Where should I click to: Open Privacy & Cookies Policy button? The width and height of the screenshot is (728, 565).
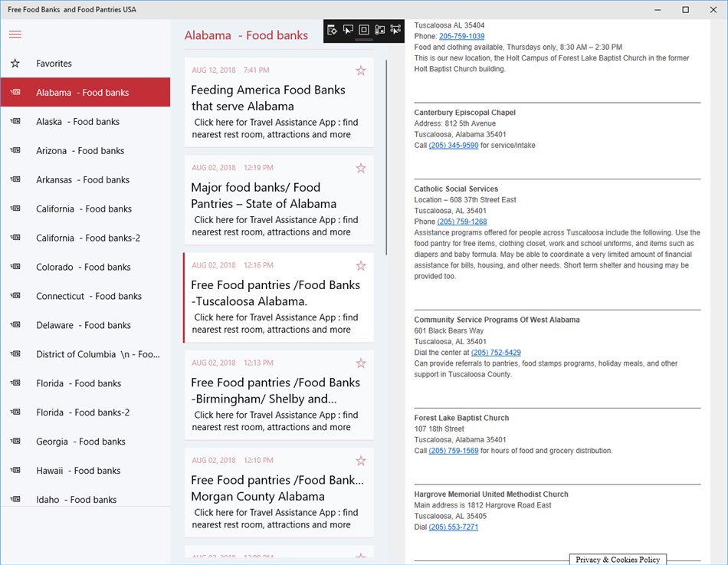pyautogui.click(x=618, y=560)
